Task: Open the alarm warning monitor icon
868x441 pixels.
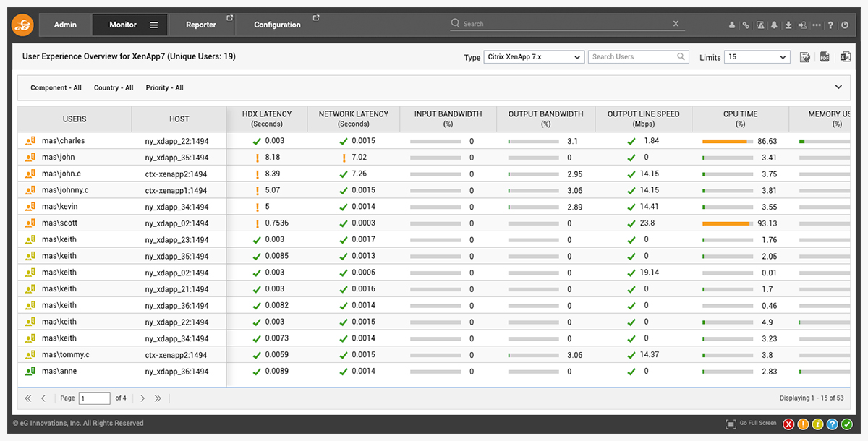Action: [760, 25]
